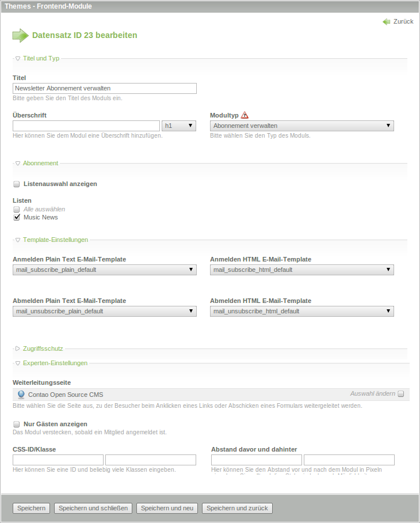Click the green back arrow icon
Viewport: 420px width, 523px height.
[386, 21]
